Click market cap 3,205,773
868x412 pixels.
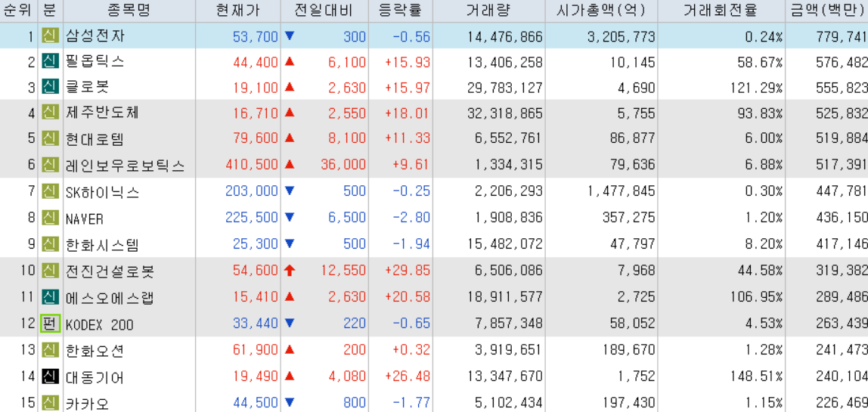(x=621, y=37)
